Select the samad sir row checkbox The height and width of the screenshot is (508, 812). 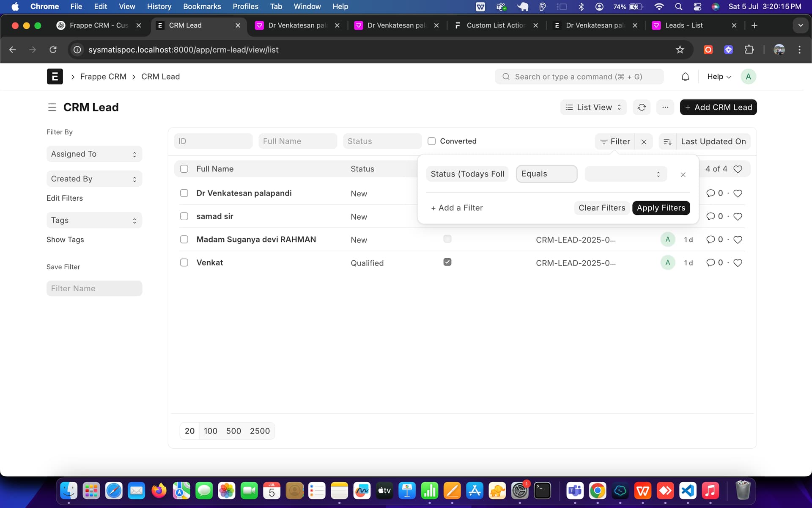[184, 216]
